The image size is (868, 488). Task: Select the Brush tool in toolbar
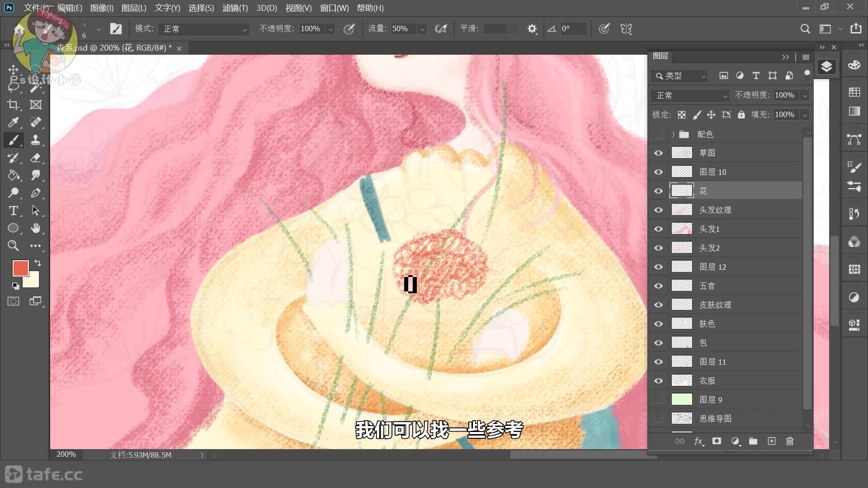pyautogui.click(x=13, y=140)
